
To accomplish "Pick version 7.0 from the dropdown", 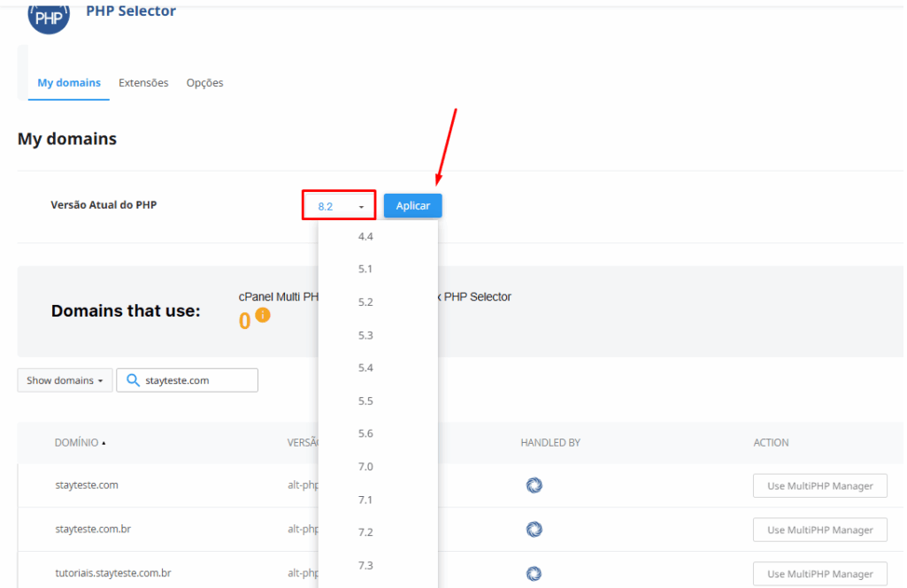I will point(365,467).
